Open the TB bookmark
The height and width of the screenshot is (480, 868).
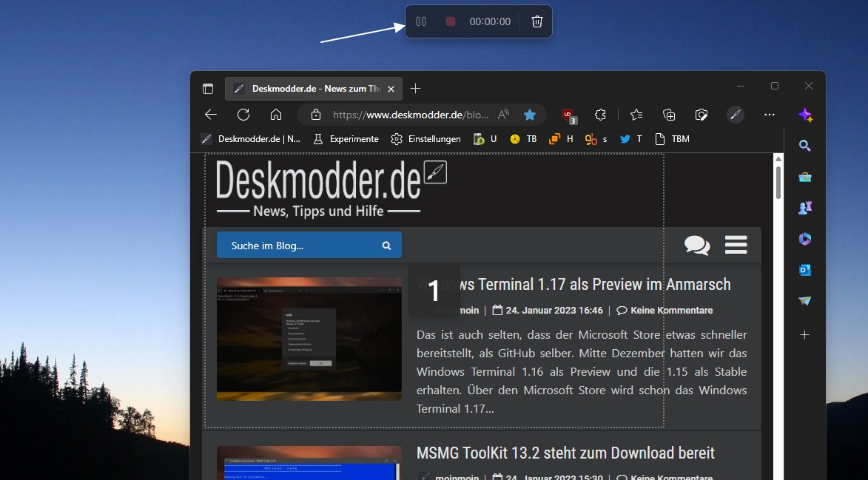(x=523, y=139)
